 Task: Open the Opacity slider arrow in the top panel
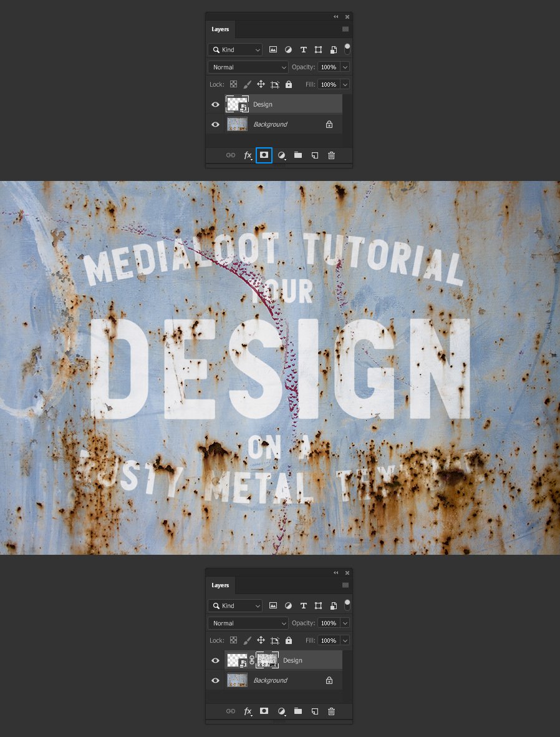(345, 67)
